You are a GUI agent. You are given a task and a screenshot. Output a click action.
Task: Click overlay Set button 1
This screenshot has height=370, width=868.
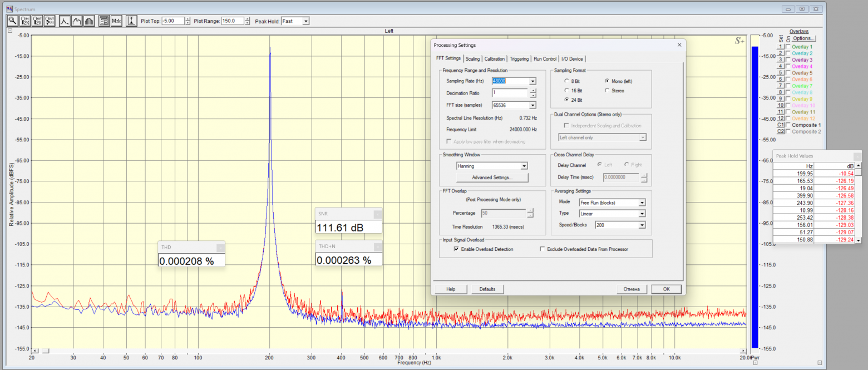[x=781, y=47]
